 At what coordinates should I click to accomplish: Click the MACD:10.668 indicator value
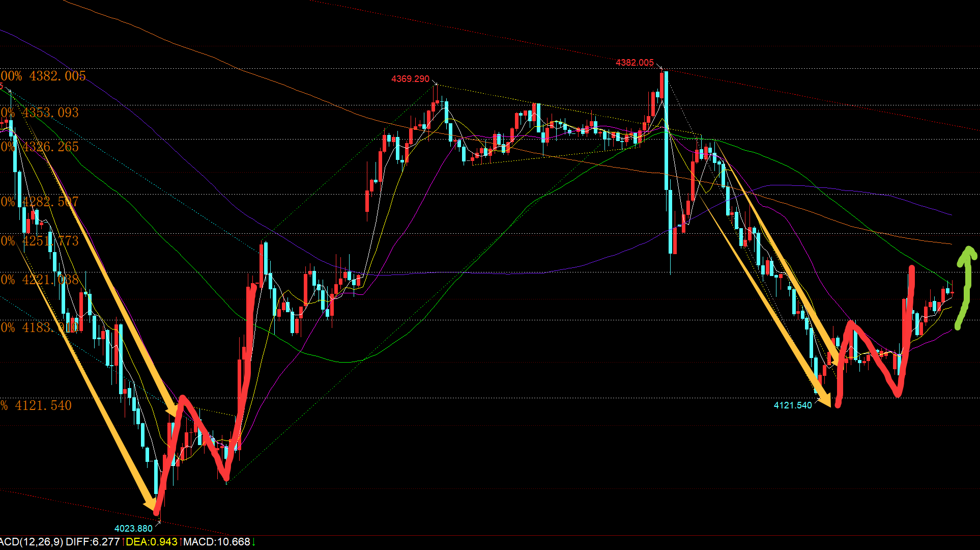coord(217,542)
